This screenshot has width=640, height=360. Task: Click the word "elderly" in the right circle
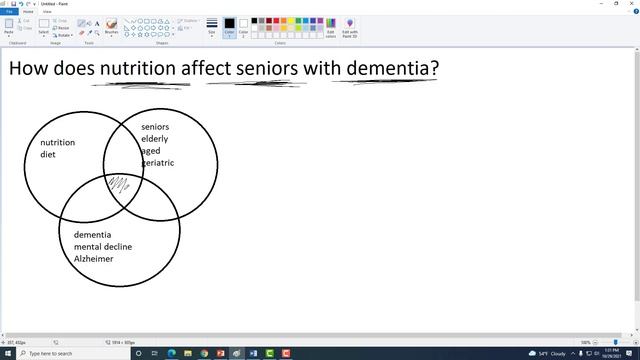click(155, 139)
